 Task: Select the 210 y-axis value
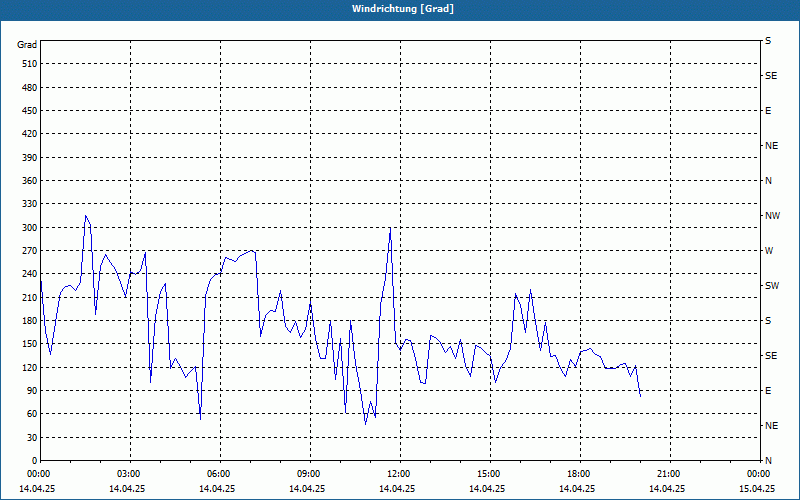(x=30, y=297)
